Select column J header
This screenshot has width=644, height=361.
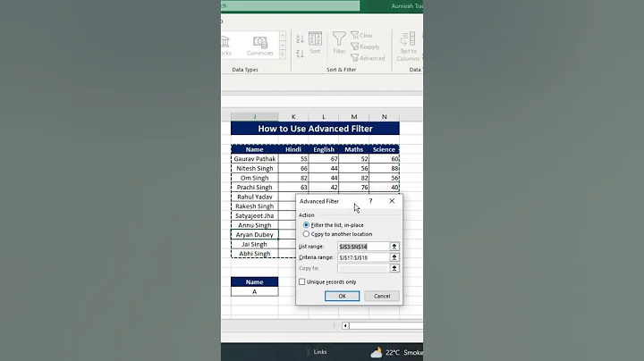(255, 117)
